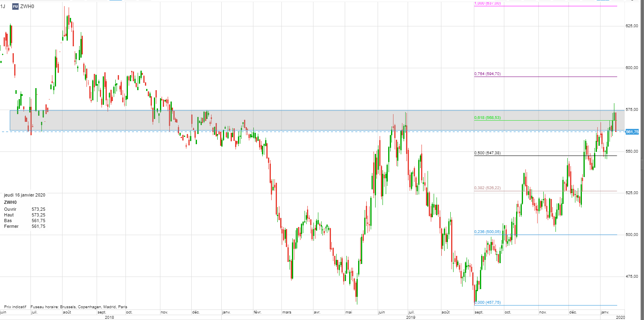Select the 600,00 price axis label
Viewport: 644px width, 320px height.
point(631,68)
